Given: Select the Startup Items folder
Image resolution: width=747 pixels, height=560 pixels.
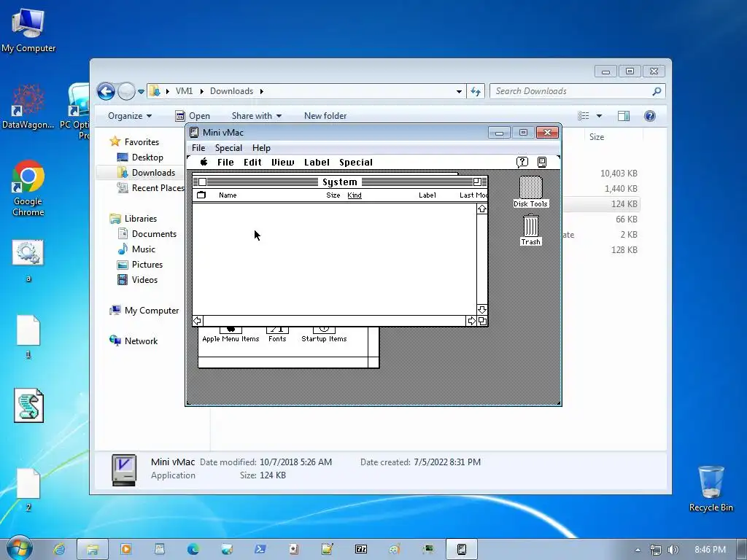Looking at the screenshot, I should pos(324,334).
